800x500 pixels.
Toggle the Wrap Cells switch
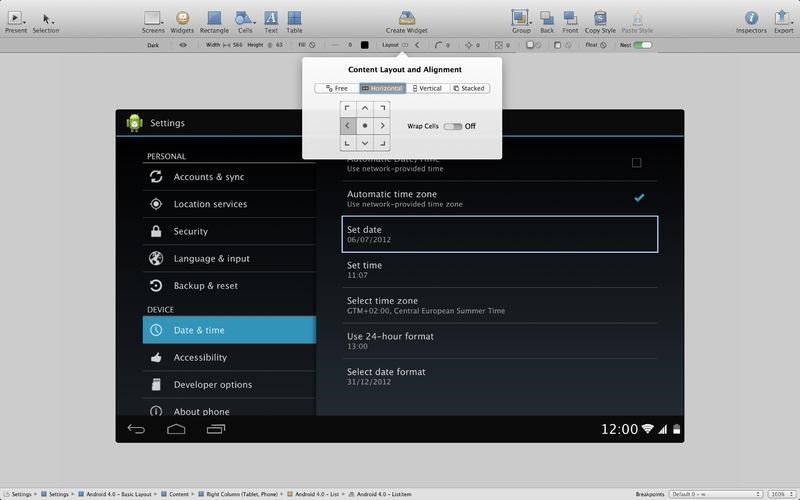pos(453,126)
